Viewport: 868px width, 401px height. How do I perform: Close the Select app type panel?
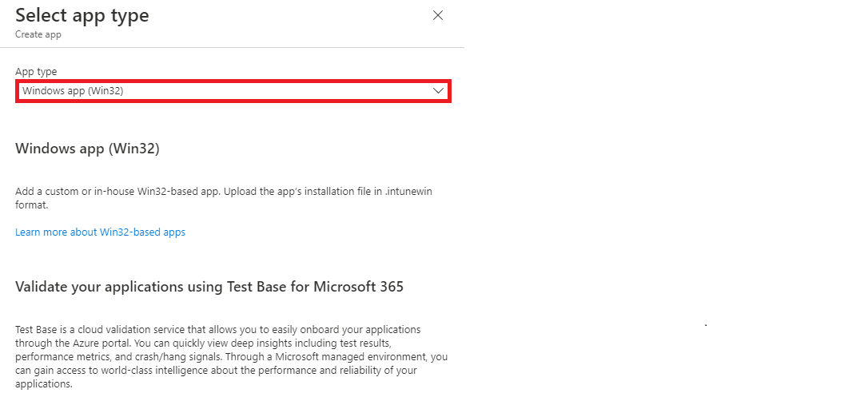coord(437,15)
